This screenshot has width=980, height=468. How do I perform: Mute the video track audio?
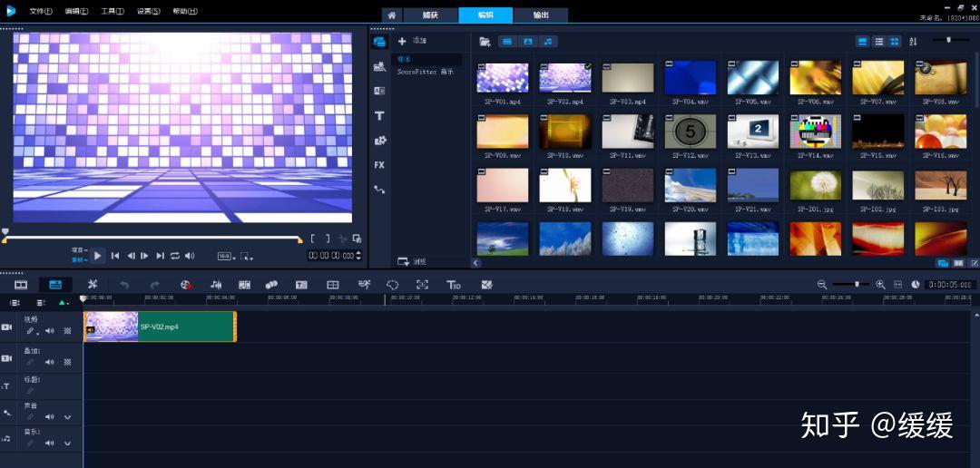click(49, 331)
